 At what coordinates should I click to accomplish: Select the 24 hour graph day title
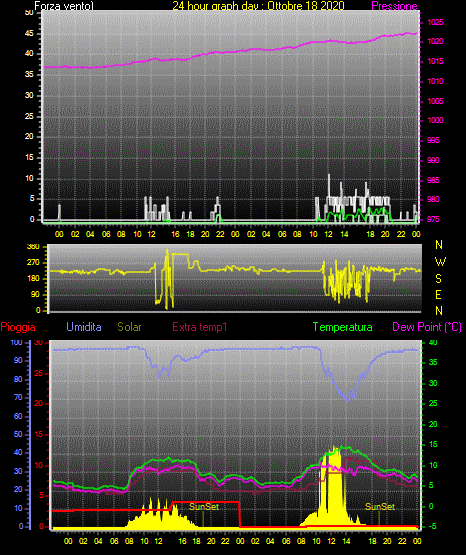point(258,6)
